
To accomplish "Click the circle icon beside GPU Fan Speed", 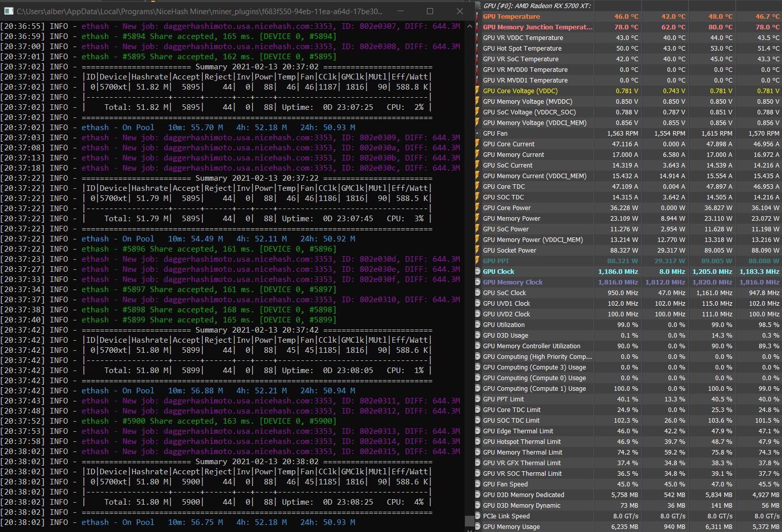I will (x=478, y=484).
